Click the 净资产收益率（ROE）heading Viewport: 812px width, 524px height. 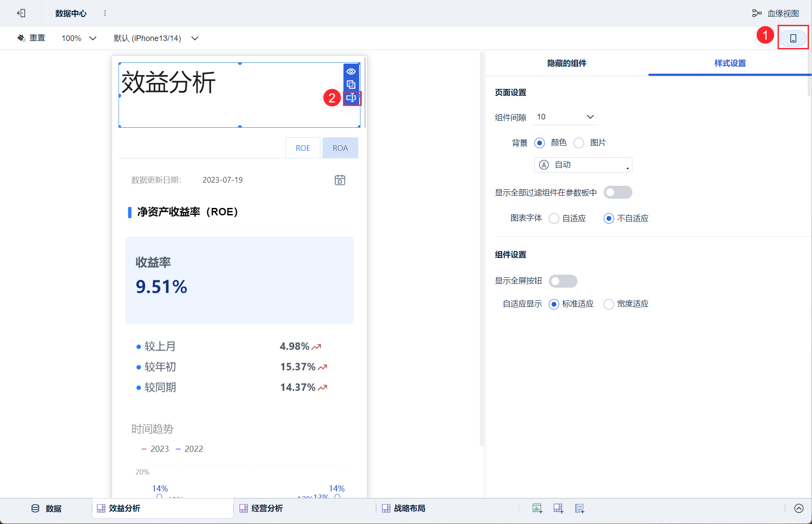pyautogui.click(x=188, y=212)
